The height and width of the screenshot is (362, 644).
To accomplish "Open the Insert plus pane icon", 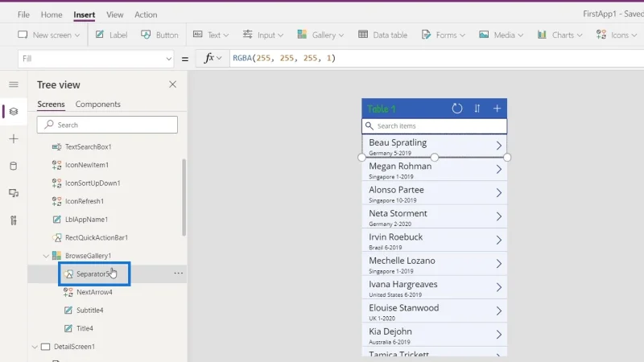I will pos(14,138).
